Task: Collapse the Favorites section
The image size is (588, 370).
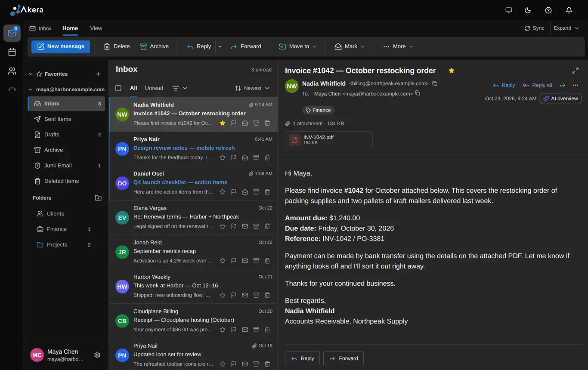Action: [x=31, y=74]
